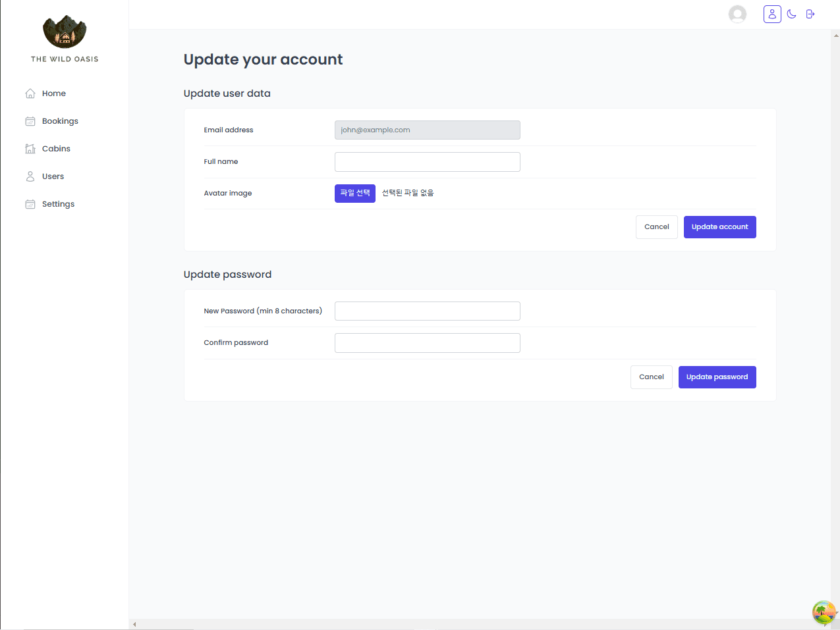Focus the Full name input field
Viewport: 840px width, 630px height.
click(x=427, y=162)
